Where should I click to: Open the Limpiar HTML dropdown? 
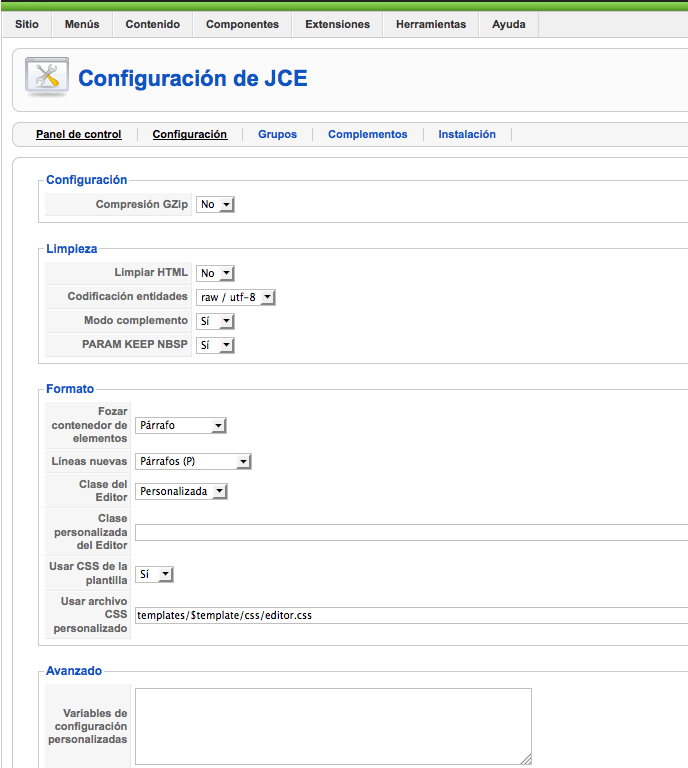[215, 273]
